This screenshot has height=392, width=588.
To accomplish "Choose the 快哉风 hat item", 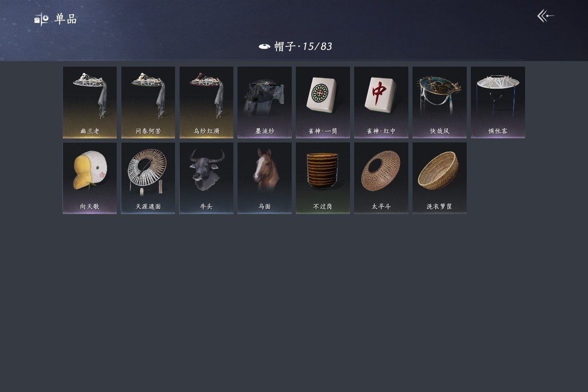I will 440,102.
